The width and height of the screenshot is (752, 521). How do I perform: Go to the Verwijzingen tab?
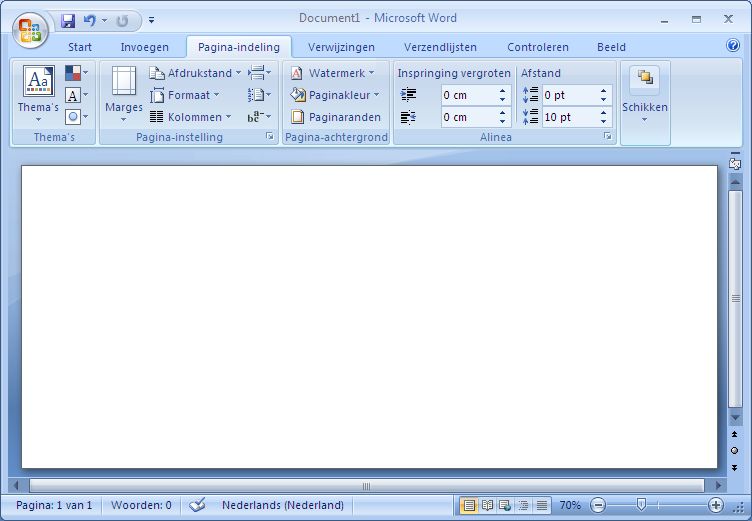coord(341,47)
